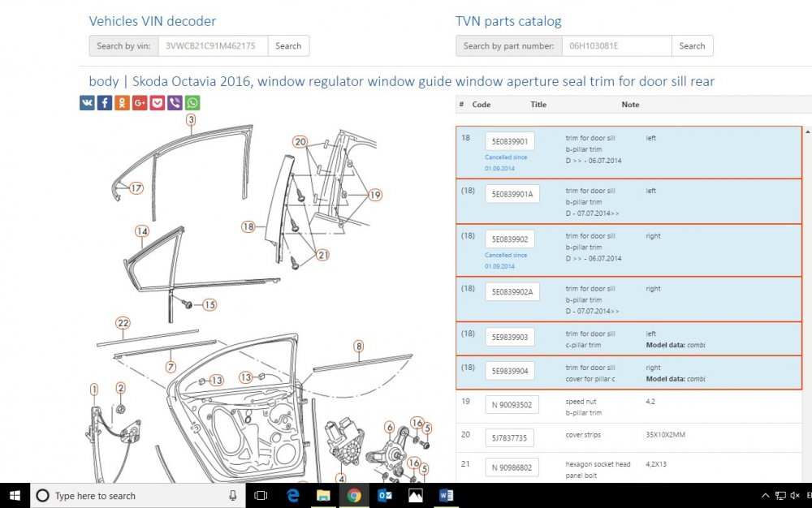Click the muted volume tray icon
Viewport: 812px width, 508px height.
(796, 496)
